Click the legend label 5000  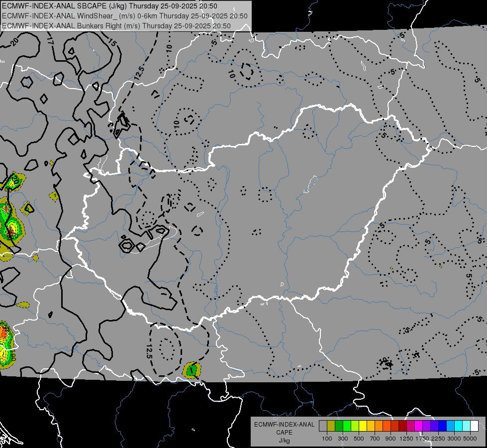tap(470, 439)
